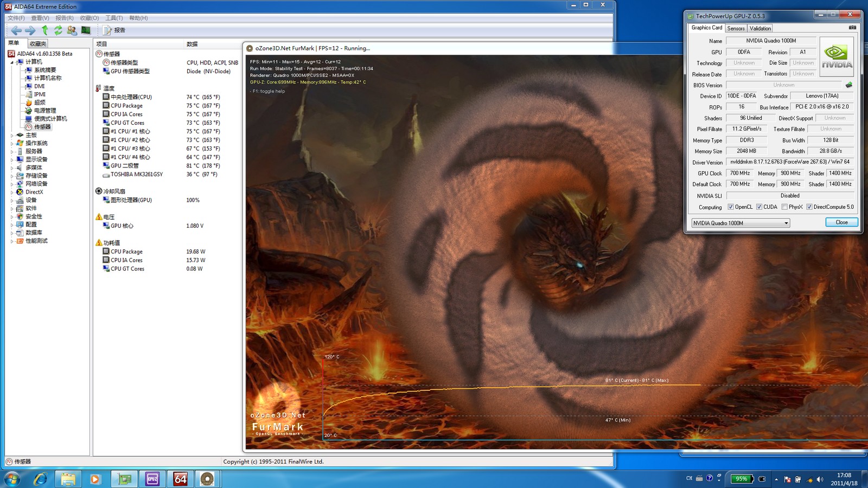Click the 传感器 sensor icon in tree
This screenshot has width=868, height=488.
29,127
